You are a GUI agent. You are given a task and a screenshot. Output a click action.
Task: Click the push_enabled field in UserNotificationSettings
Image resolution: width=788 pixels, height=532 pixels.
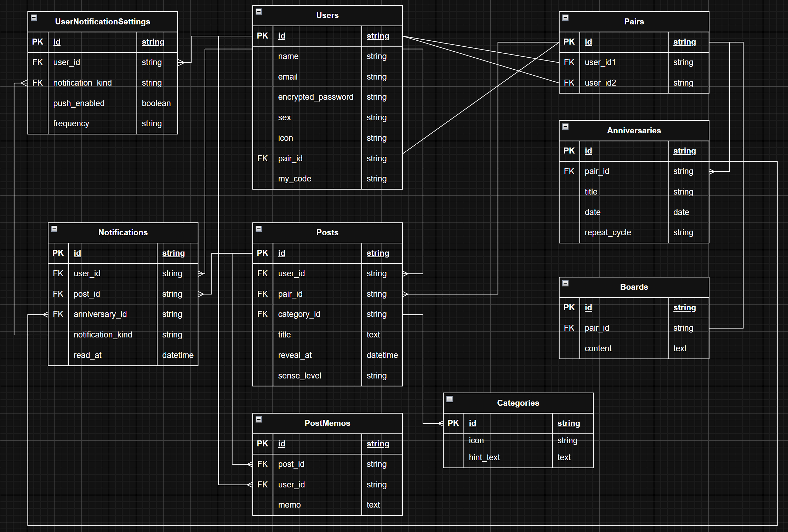coord(79,103)
